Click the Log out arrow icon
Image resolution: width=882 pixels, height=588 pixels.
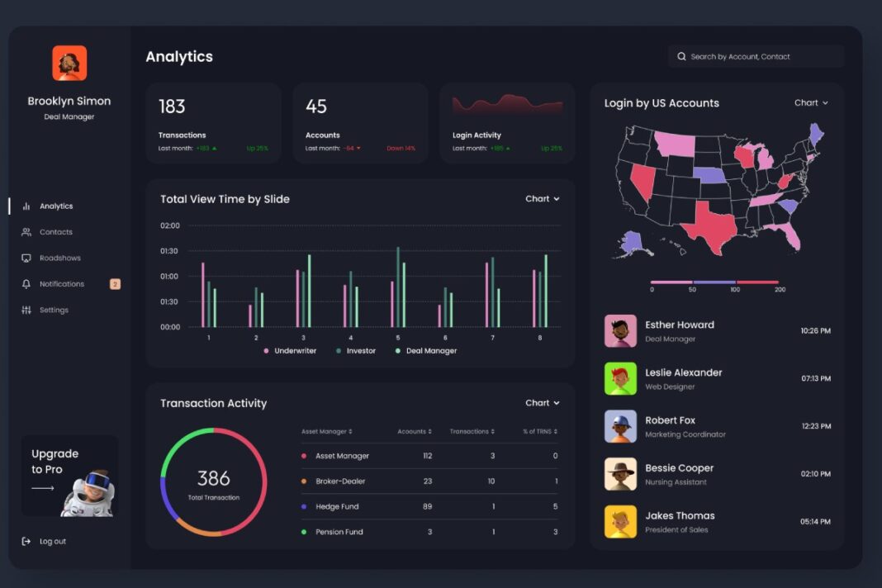tap(26, 542)
